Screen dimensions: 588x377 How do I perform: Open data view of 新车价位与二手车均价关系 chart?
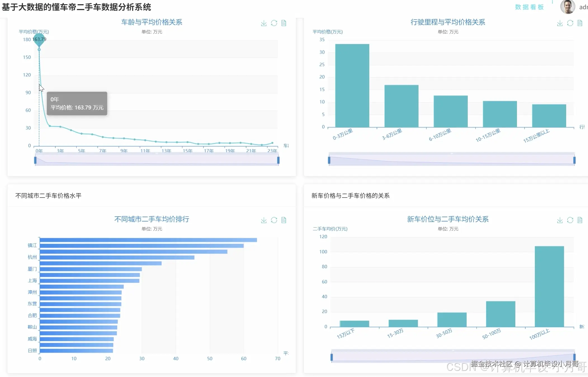click(x=580, y=220)
